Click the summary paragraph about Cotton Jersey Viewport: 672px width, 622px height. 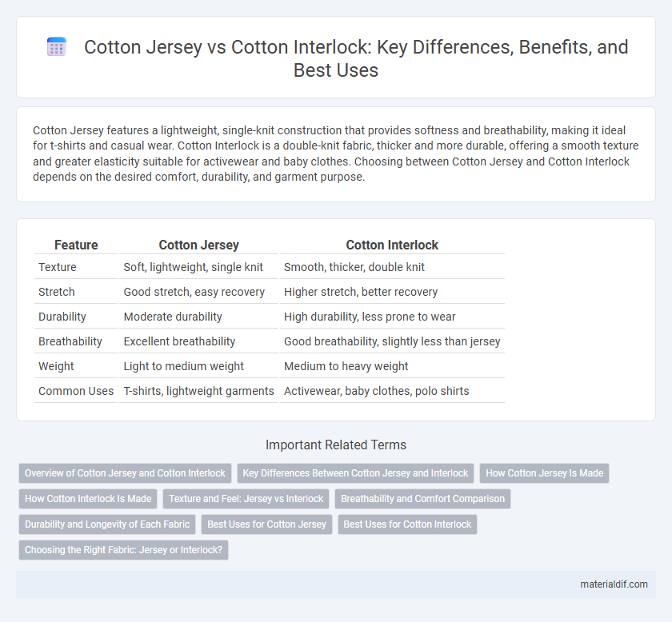coord(335,154)
